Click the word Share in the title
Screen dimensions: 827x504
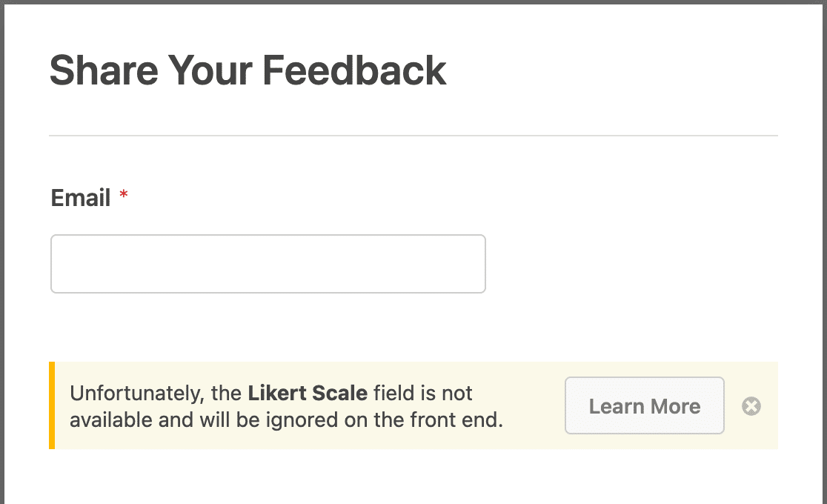pyautogui.click(x=104, y=70)
